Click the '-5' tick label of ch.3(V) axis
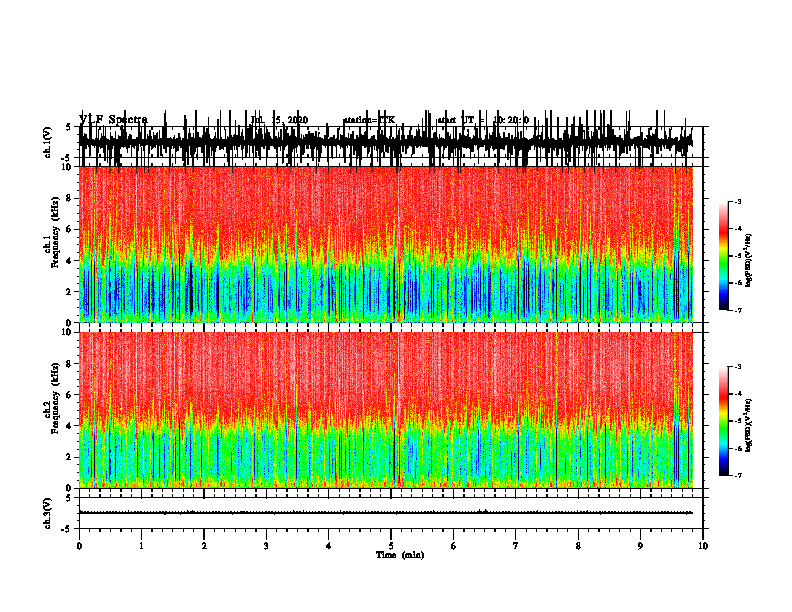 coord(68,529)
